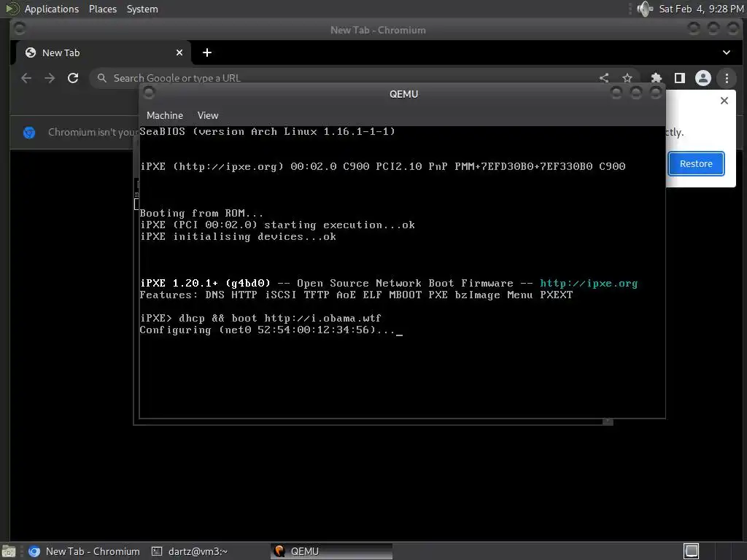Open Chromium three-dot menu
This screenshot has width=747, height=560.
tap(727, 78)
